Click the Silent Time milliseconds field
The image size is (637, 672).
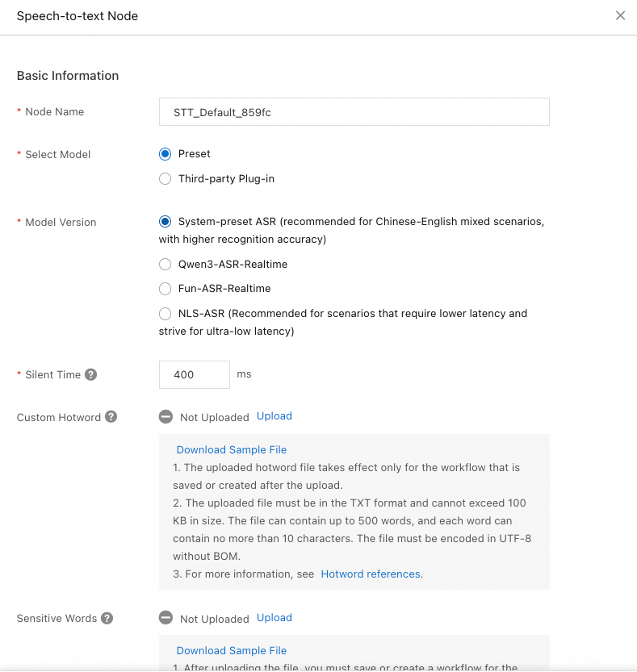tap(195, 375)
